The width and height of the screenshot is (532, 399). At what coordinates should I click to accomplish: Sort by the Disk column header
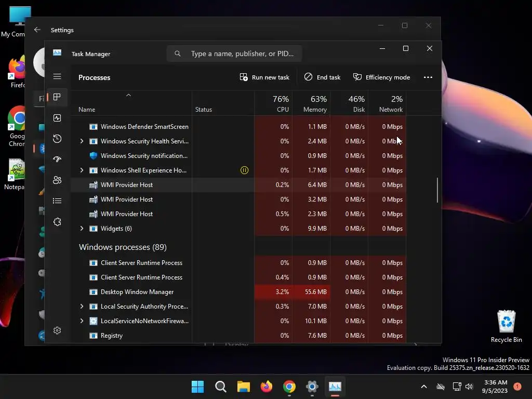click(x=350, y=103)
